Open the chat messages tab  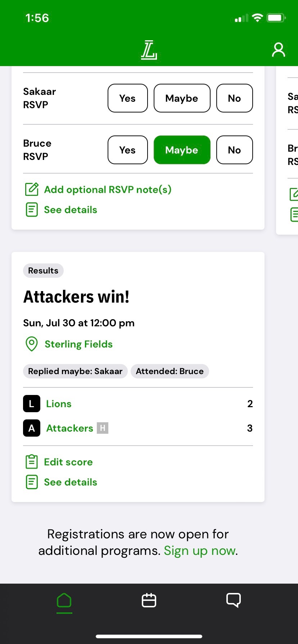pyautogui.click(x=234, y=601)
